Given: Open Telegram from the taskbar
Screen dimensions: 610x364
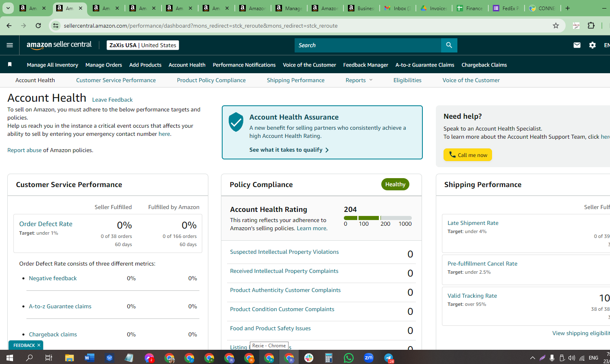Looking at the screenshot, I should click(389, 358).
